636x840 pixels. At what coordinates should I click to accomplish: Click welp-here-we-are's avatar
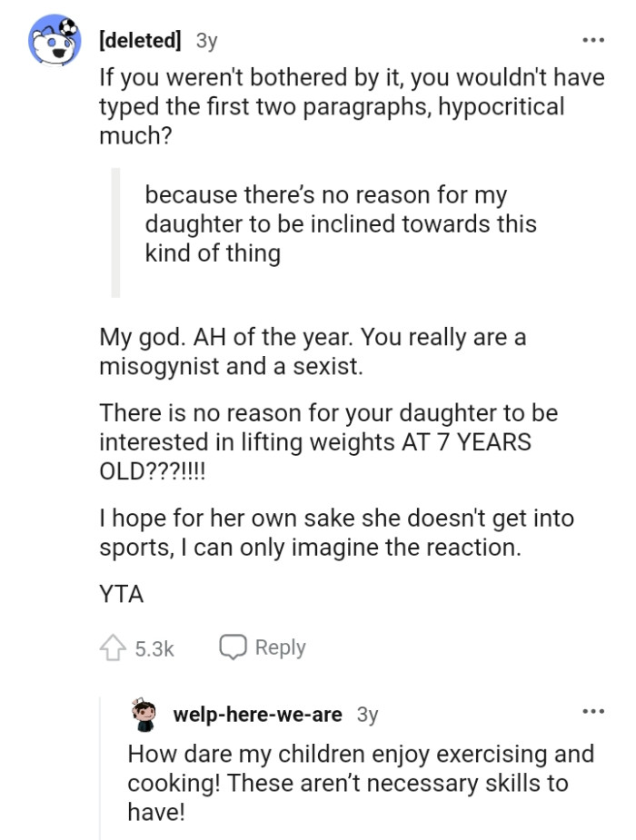[145, 714]
